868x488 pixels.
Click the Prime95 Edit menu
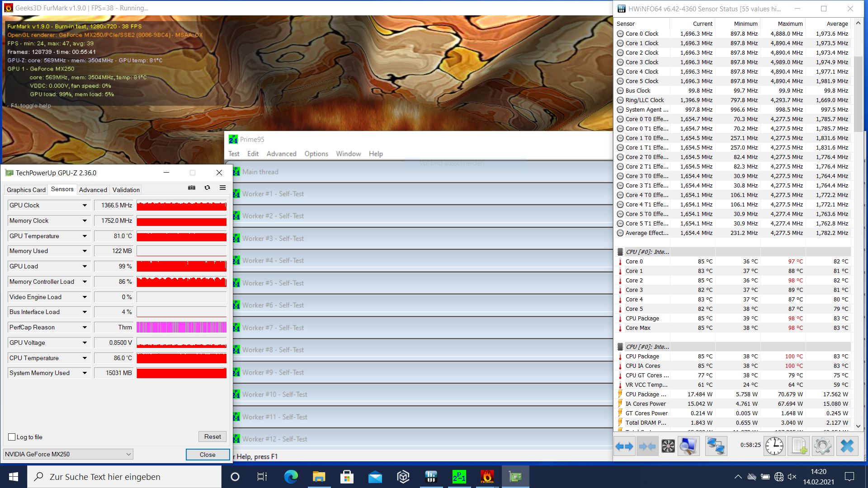click(253, 154)
